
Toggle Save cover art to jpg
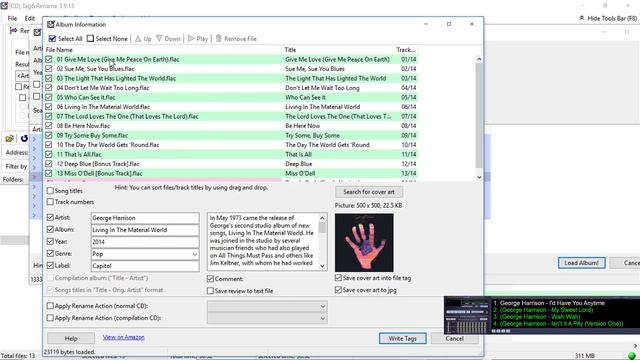coord(338,290)
